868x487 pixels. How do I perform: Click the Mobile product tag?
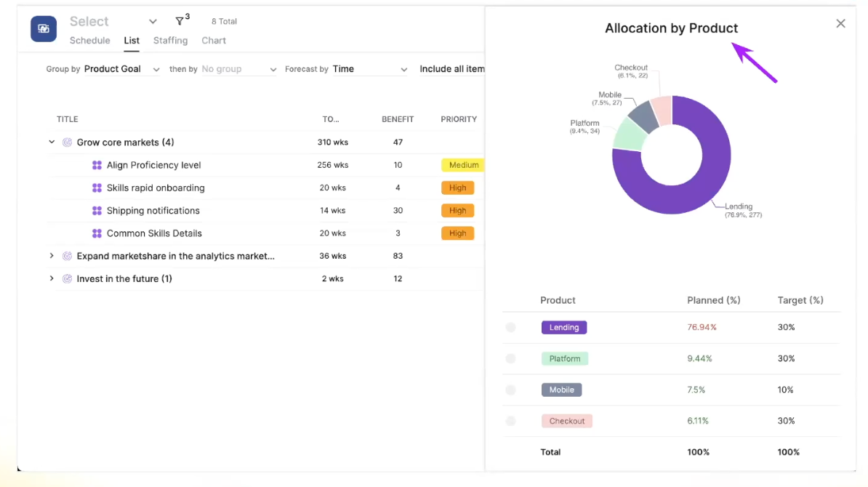(561, 390)
